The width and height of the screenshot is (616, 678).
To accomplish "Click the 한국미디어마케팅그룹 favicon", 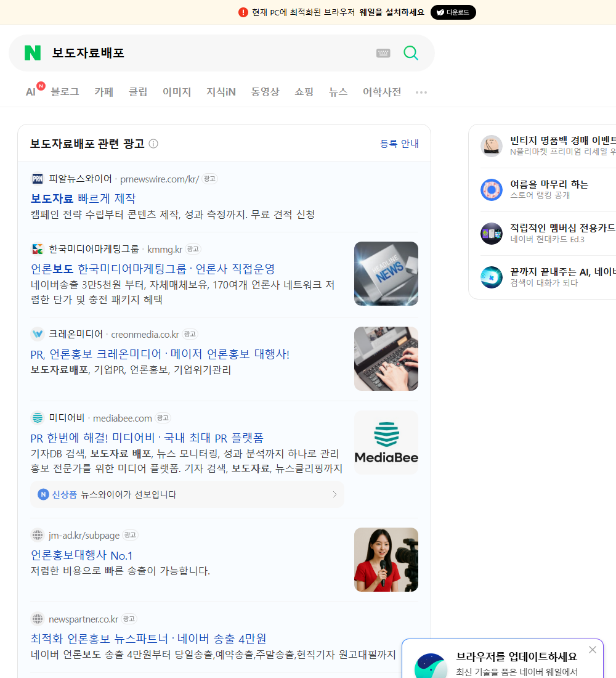I will 38,249.
